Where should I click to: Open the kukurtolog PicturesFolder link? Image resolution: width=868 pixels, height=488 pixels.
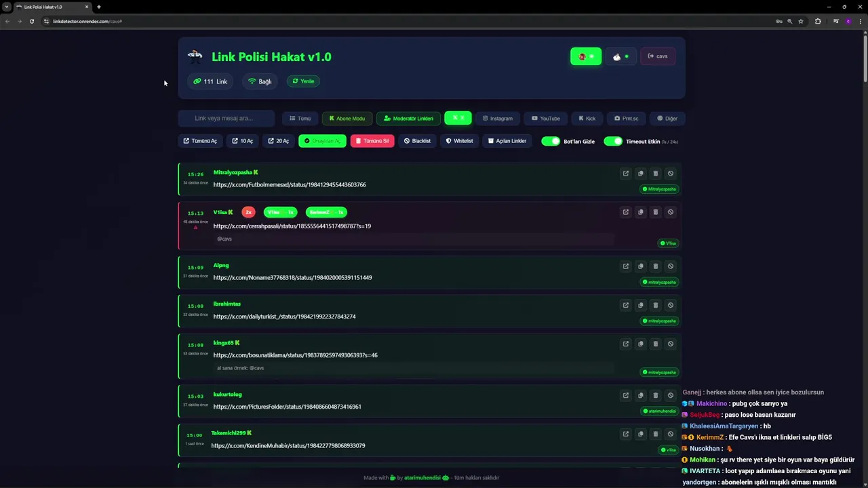(x=625, y=395)
